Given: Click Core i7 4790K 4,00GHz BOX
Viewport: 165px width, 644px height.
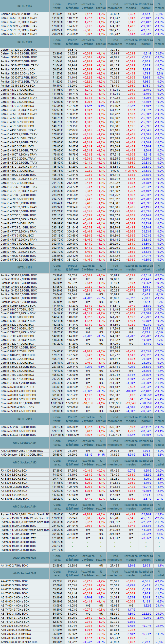Looking at the screenshot, I should (x=18, y=256).
